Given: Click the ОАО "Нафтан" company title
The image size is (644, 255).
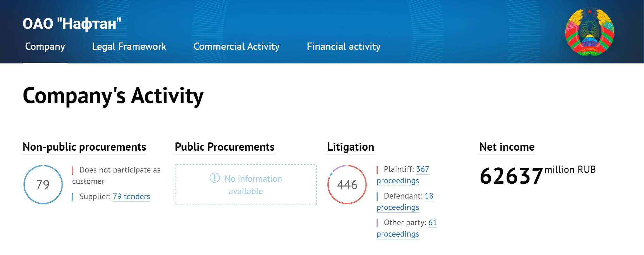Looking at the screenshot, I should [x=72, y=24].
